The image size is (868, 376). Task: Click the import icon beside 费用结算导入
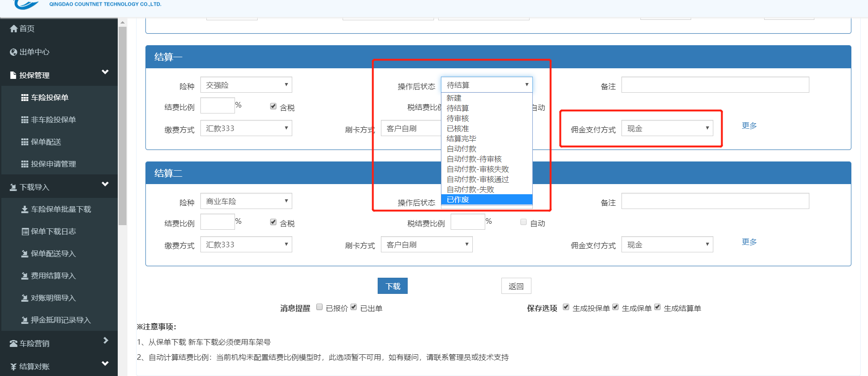pyautogui.click(x=25, y=276)
